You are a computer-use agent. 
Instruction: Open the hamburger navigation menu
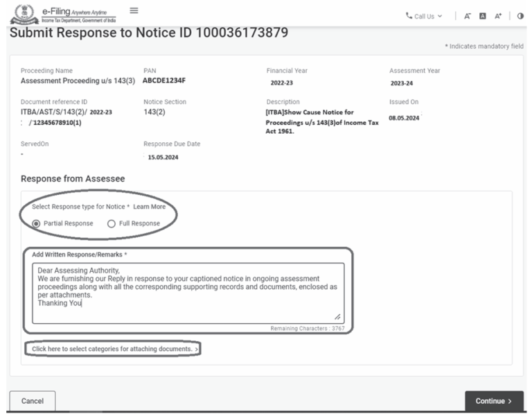click(134, 10)
